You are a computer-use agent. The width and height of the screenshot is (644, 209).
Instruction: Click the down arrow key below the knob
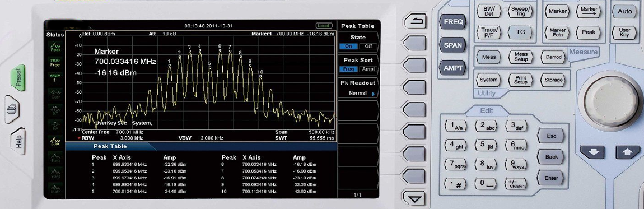tap(592, 152)
